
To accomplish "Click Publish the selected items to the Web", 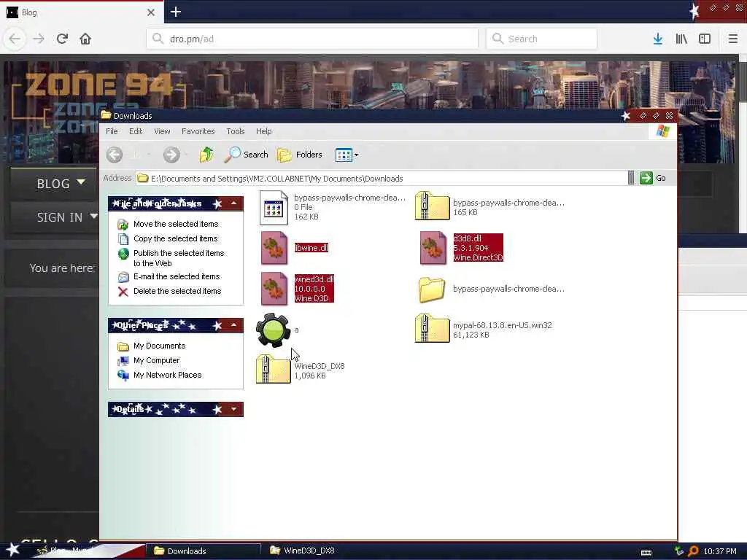I will click(179, 258).
